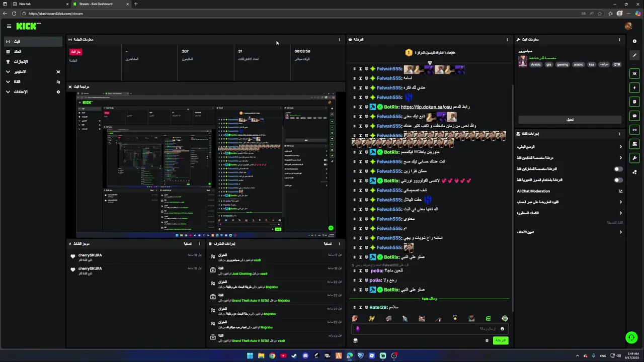Open channel actions panel three-dot menu
Image resolution: width=644 pixels, height=362 pixels.
(619, 134)
